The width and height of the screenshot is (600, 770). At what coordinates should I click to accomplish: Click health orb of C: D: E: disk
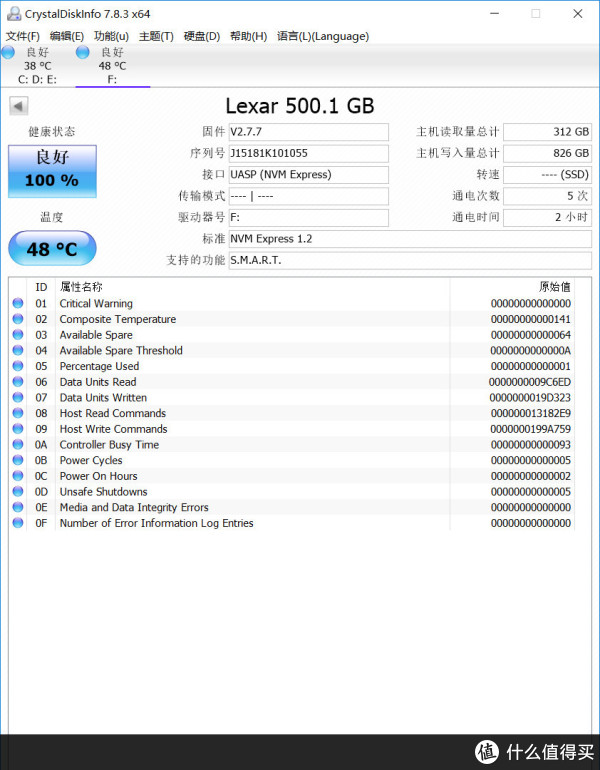8,52
